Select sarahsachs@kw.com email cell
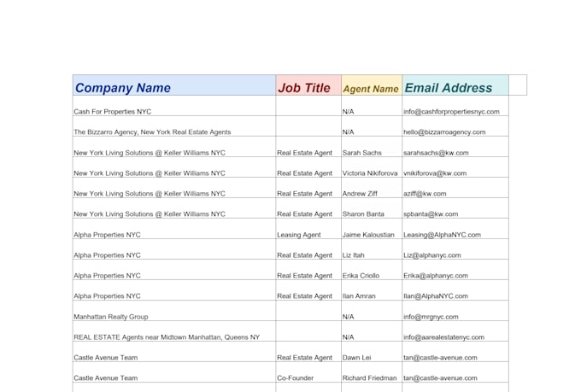581x392 pixels. (455, 147)
